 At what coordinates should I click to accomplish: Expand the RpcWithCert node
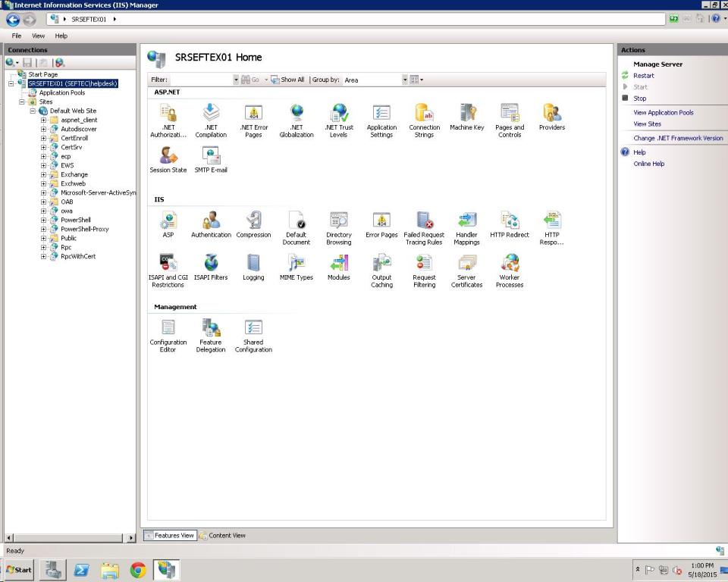click(43, 256)
